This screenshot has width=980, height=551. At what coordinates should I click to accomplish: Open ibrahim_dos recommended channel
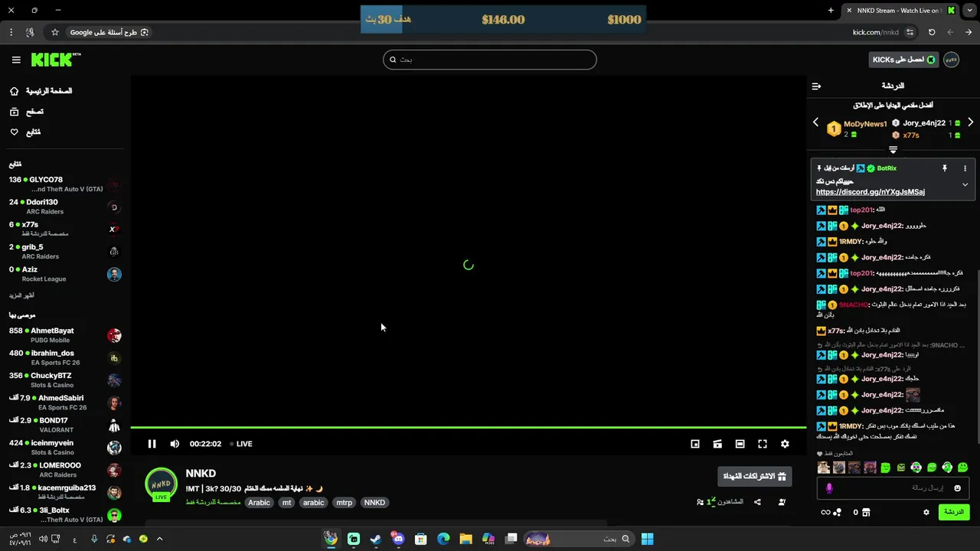pyautogui.click(x=64, y=357)
